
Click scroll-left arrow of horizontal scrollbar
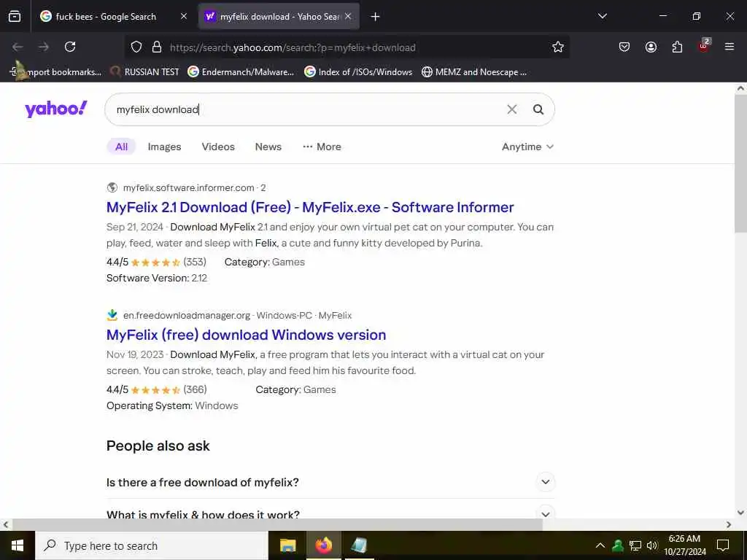pos(6,524)
